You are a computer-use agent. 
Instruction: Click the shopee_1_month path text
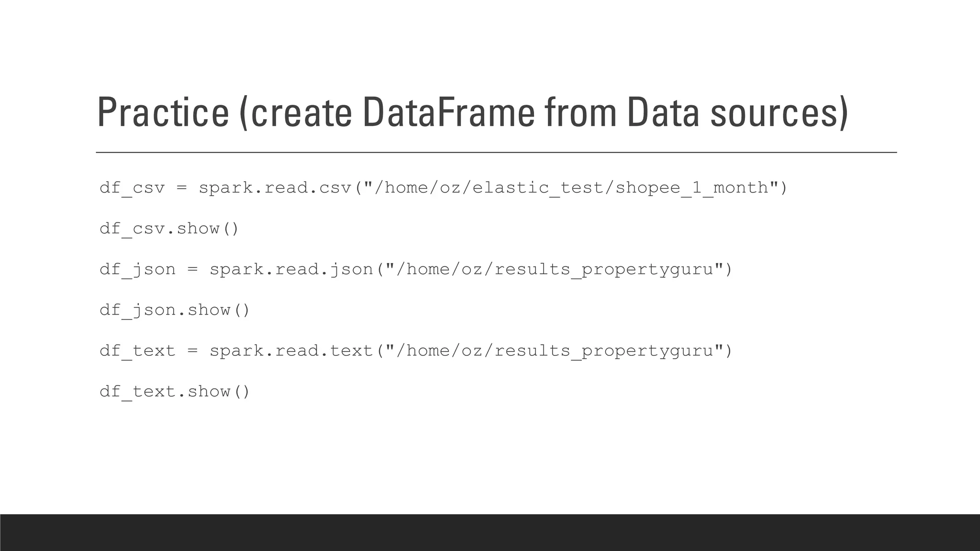[691, 188]
